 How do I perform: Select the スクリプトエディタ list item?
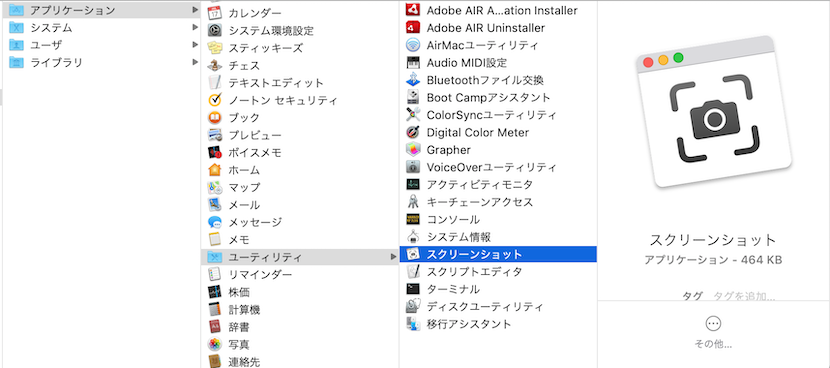498,272
